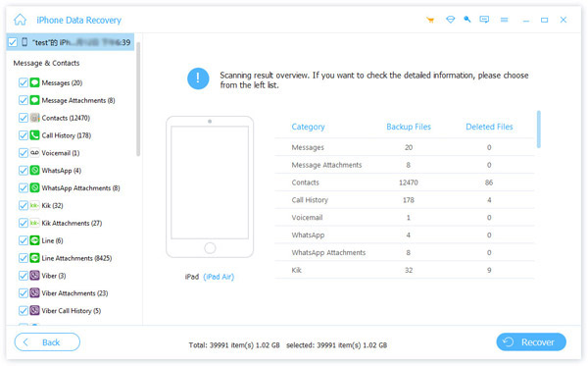The width and height of the screenshot is (588, 366).
Task: Go to the Home screen icon
Action: coord(20,20)
